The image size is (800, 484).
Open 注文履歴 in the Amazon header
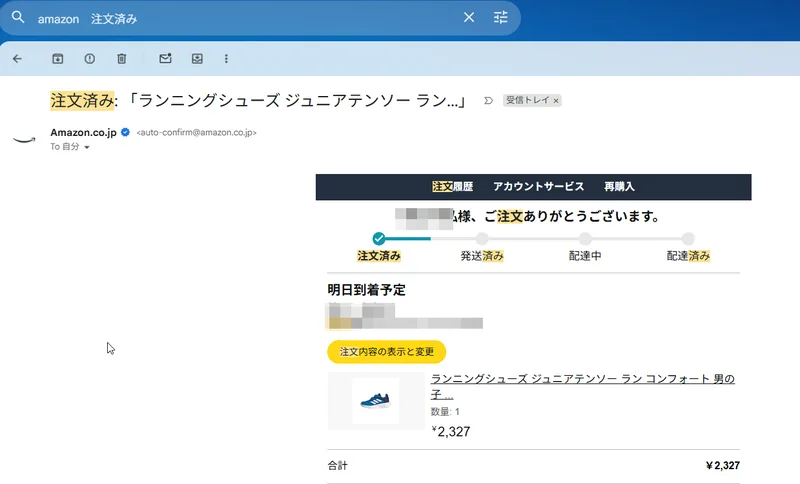(x=453, y=187)
